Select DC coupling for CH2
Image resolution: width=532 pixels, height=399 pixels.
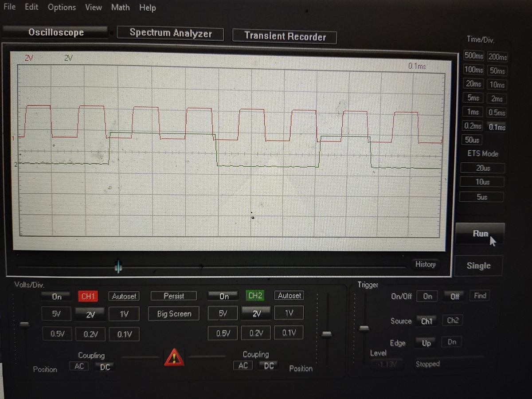pos(269,365)
